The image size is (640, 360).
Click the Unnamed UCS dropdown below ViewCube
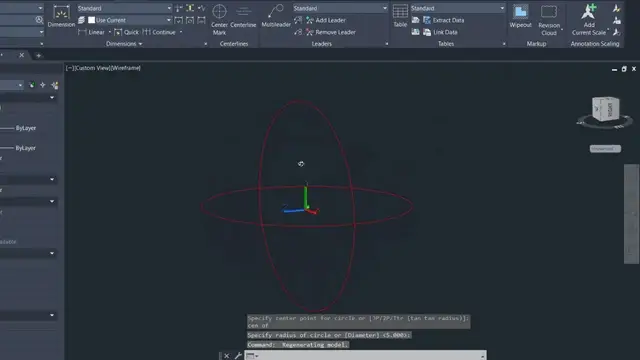605,149
